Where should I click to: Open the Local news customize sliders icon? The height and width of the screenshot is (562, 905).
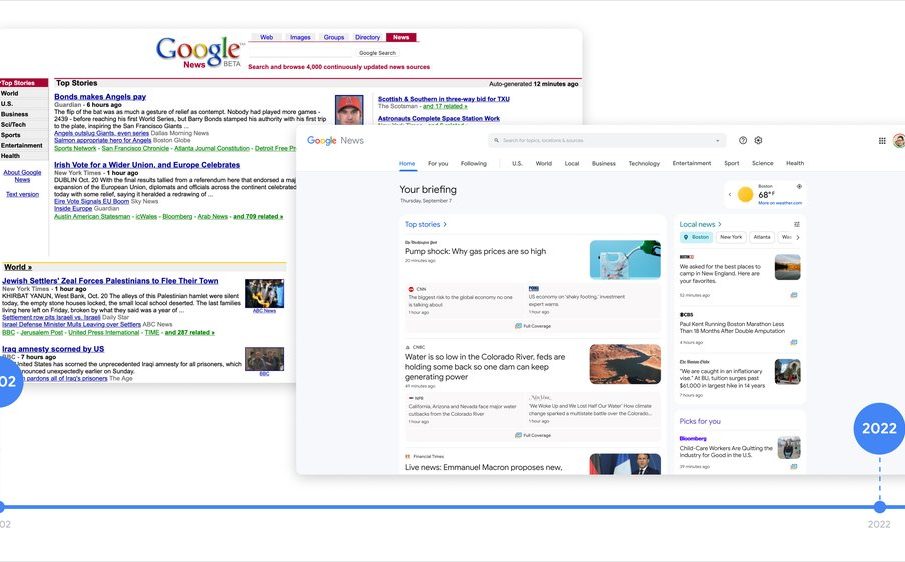(796, 224)
